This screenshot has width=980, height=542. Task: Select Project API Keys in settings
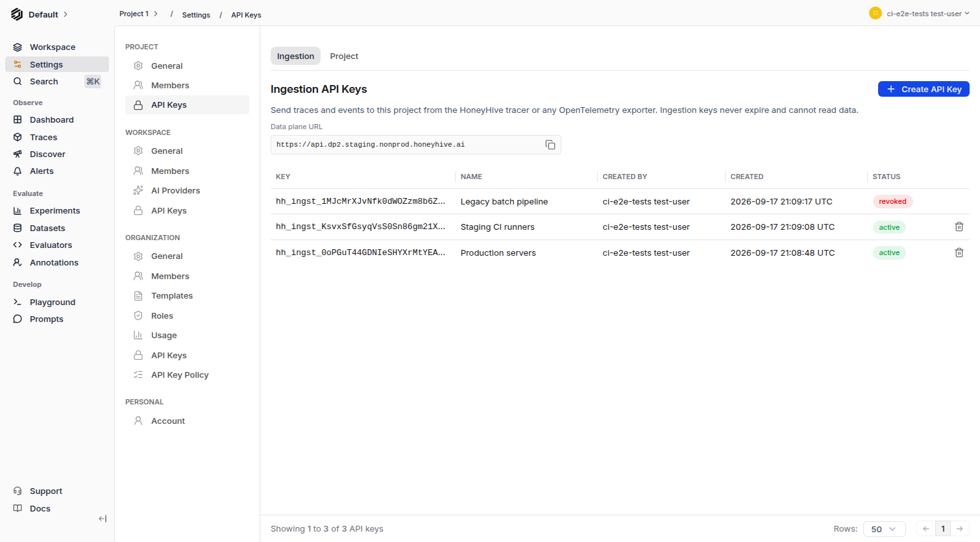click(187, 105)
